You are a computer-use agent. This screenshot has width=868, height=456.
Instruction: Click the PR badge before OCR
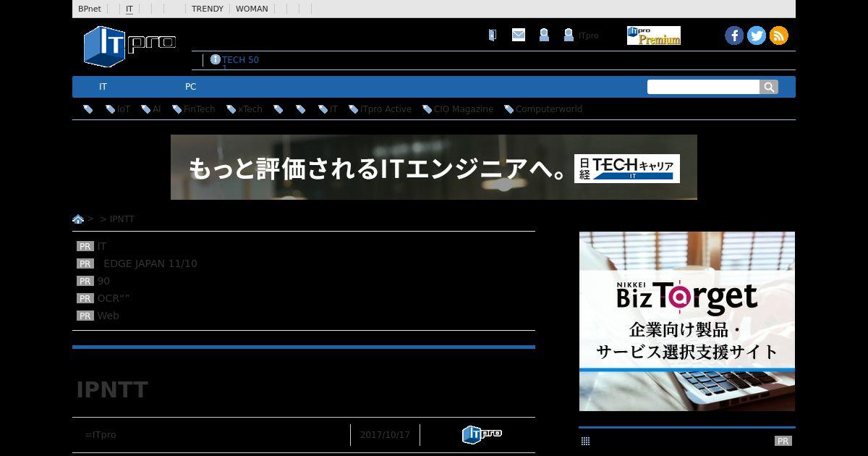[85, 298]
